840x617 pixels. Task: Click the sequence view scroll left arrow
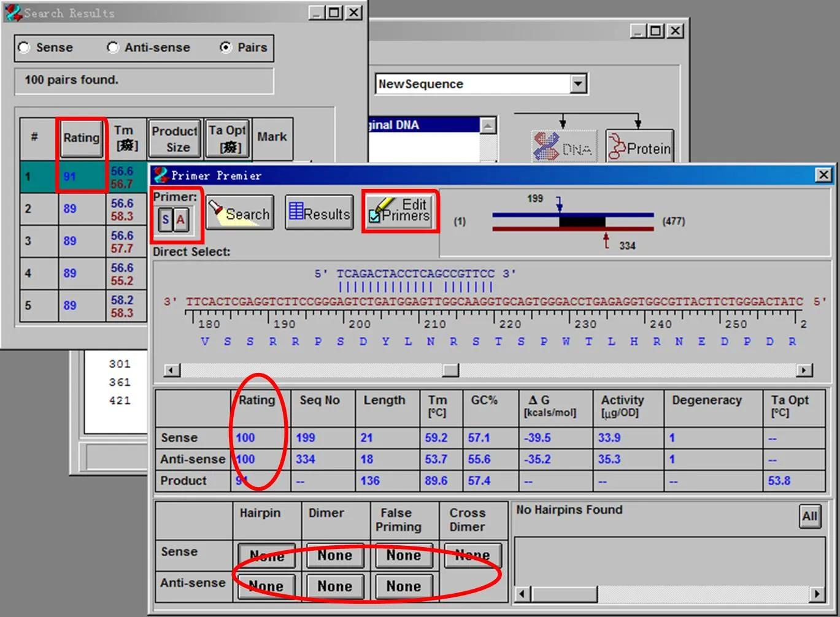[172, 370]
